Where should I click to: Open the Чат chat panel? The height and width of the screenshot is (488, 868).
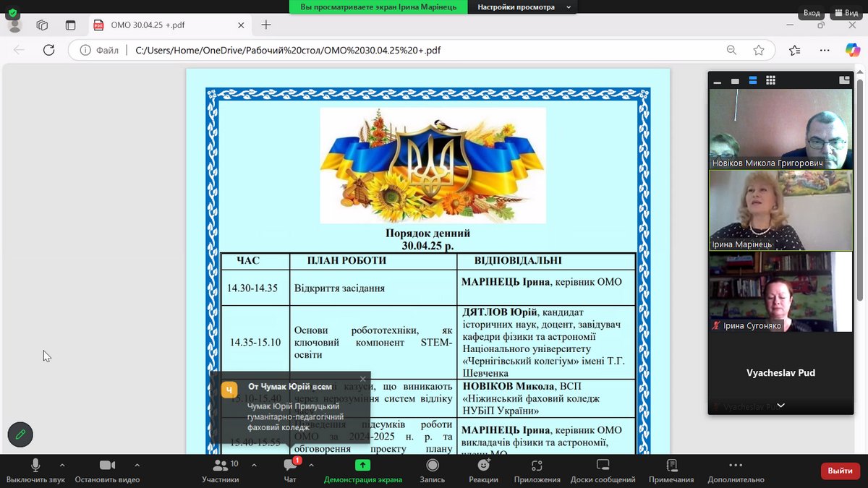pyautogui.click(x=290, y=471)
